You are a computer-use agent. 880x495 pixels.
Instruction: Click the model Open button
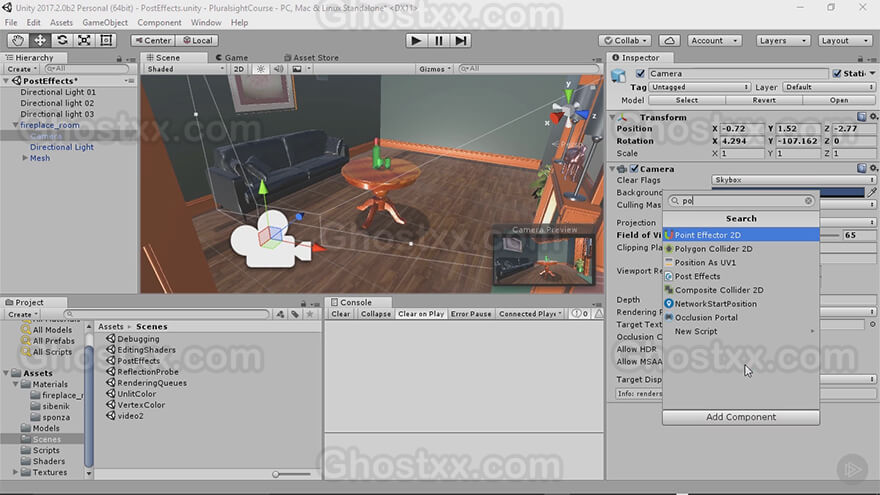pyautogui.click(x=839, y=100)
